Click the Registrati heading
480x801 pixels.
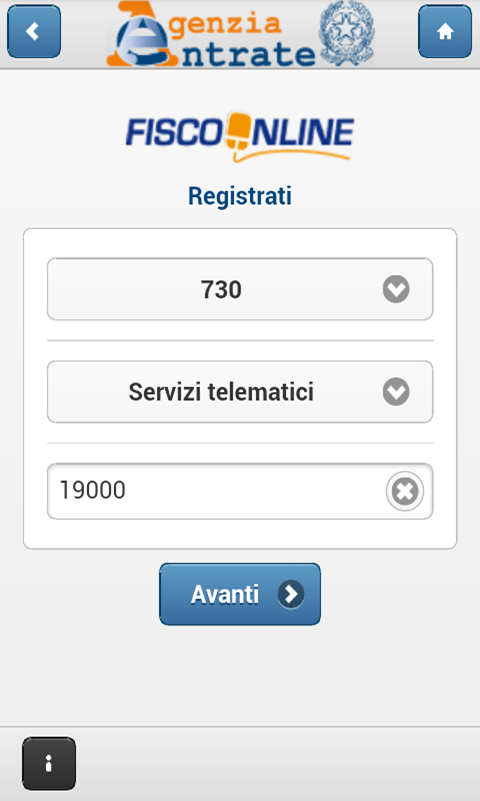point(240,196)
